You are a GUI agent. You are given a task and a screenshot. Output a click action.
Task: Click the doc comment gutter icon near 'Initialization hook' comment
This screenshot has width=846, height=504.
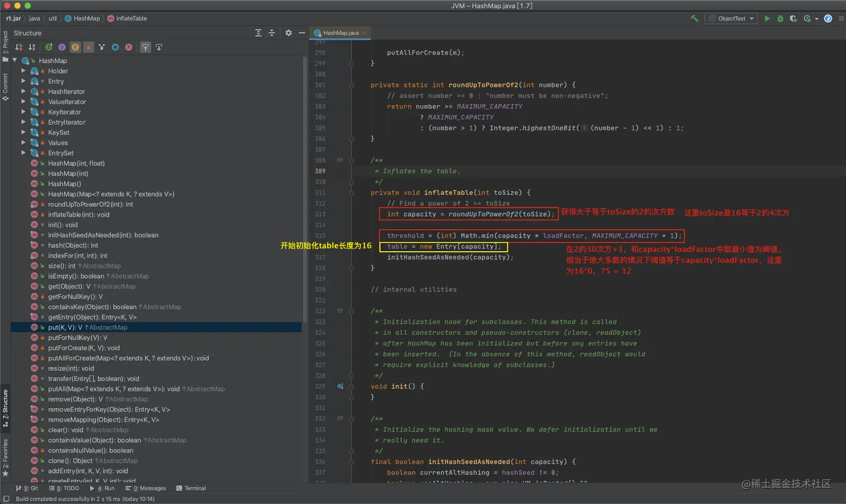340,311
